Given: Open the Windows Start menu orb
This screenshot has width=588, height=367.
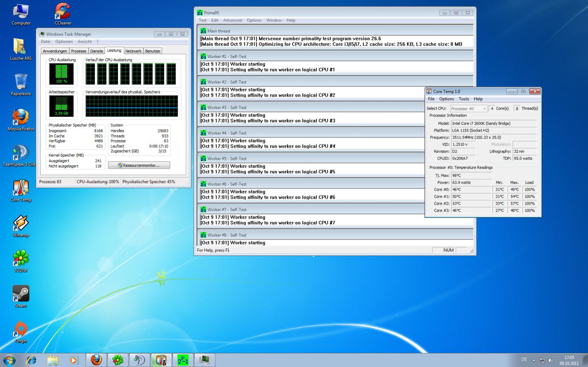Looking at the screenshot, I should coord(9,360).
